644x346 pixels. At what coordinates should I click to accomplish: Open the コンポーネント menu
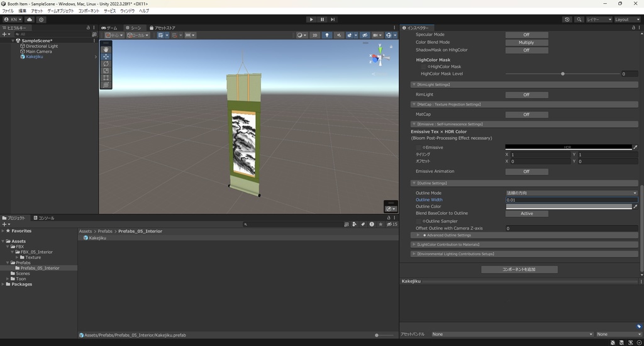click(x=89, y=11)
